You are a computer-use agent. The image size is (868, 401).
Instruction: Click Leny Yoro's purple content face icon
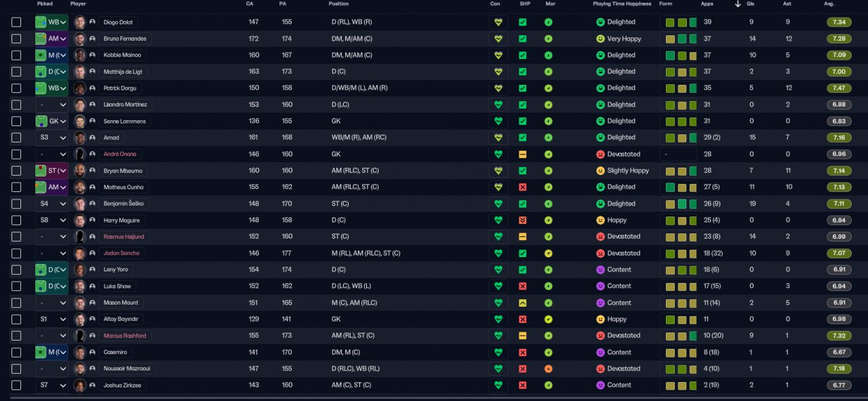pos(600,269)
